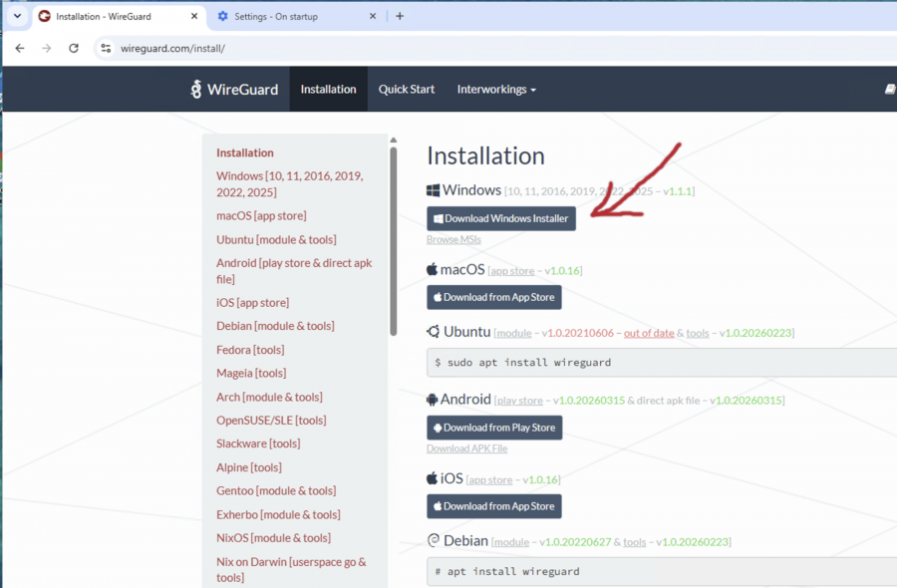Click sidebar scrollbar up arrow
The image size is (897, 588).
393,141
